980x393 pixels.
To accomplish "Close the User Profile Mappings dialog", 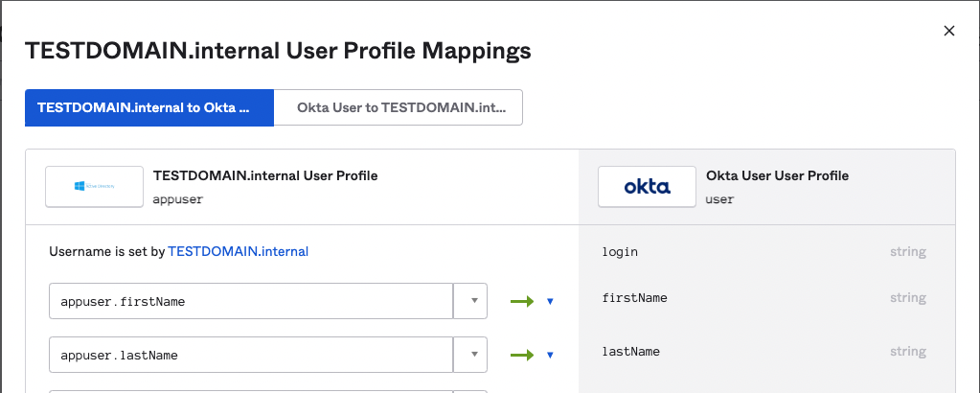I will tap(949, 31).
